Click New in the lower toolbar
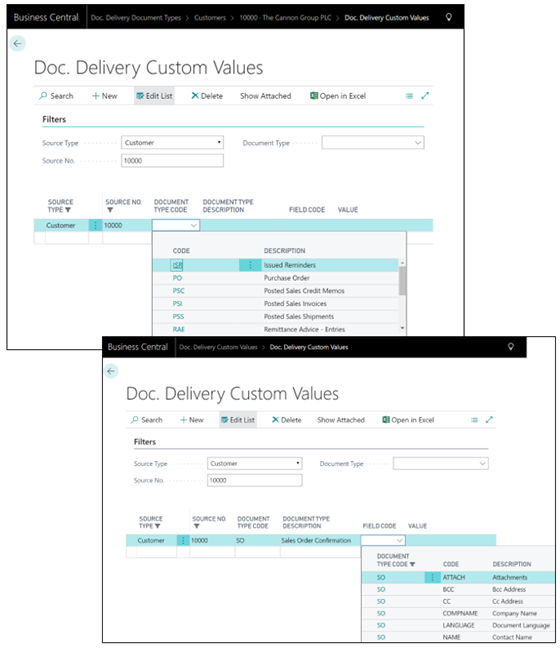Viewport: 560px width, 648px height. point(192,420)
